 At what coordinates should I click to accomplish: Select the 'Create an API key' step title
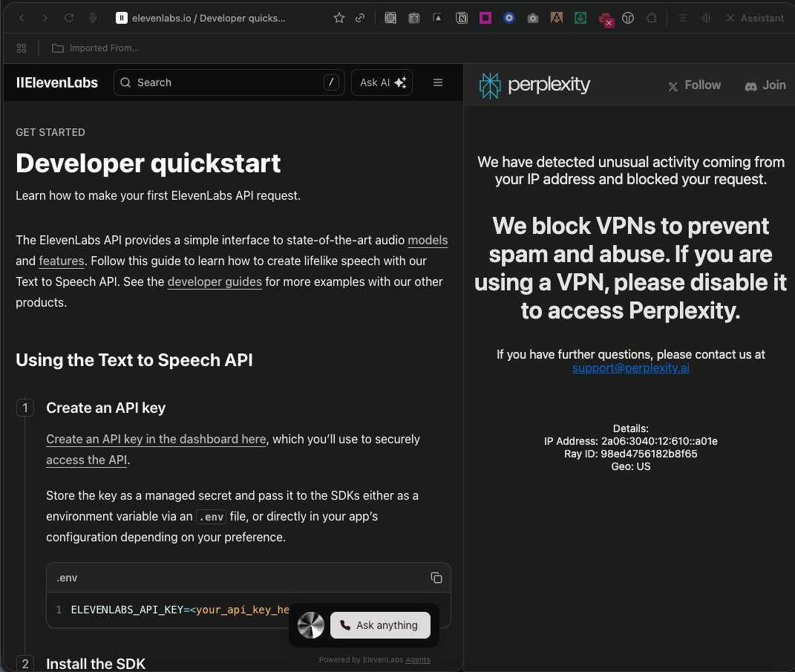click(106, 408)
